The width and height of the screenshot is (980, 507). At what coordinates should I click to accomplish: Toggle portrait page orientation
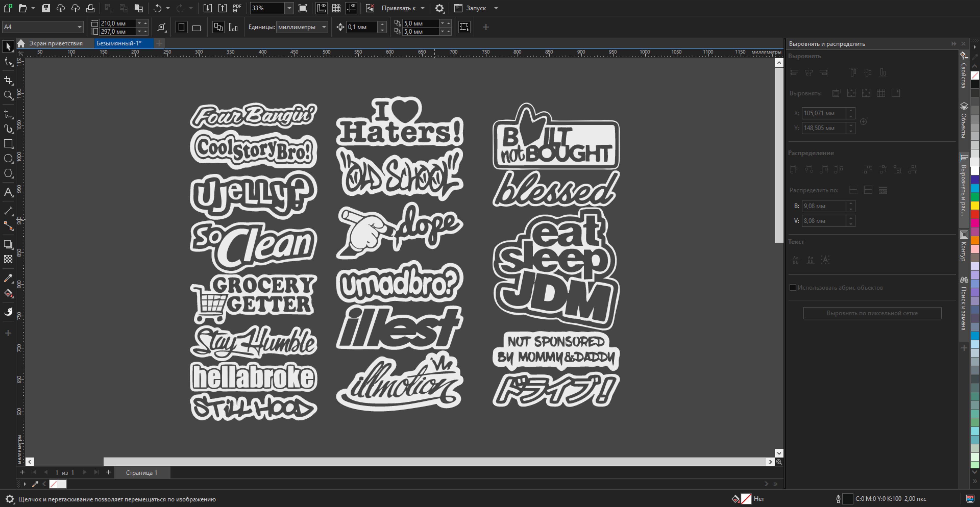tap(182, 27)
